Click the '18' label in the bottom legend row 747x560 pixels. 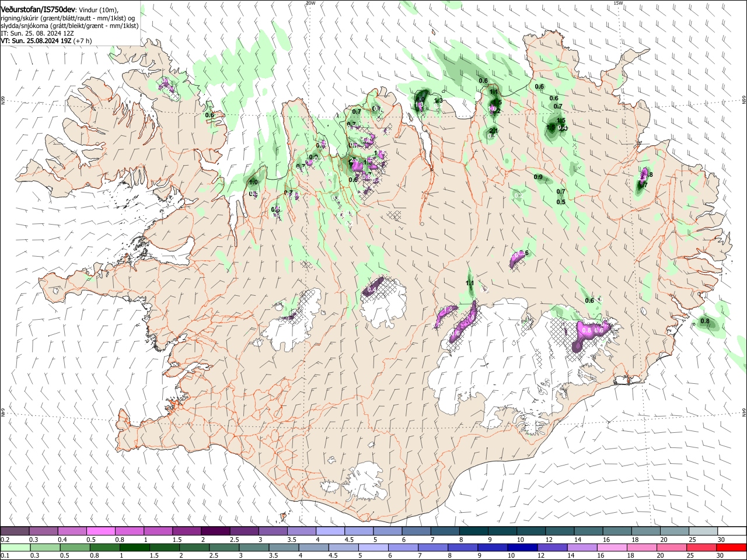pyautogui.click(x=630, y=556)
